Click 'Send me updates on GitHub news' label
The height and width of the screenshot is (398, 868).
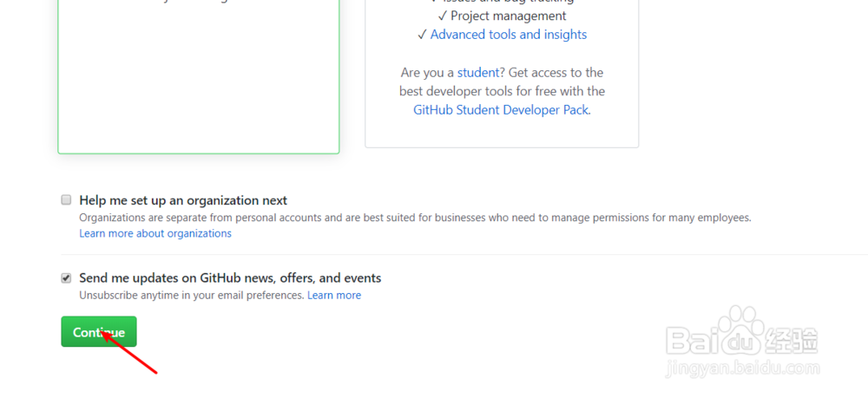(x=230, y=278)
